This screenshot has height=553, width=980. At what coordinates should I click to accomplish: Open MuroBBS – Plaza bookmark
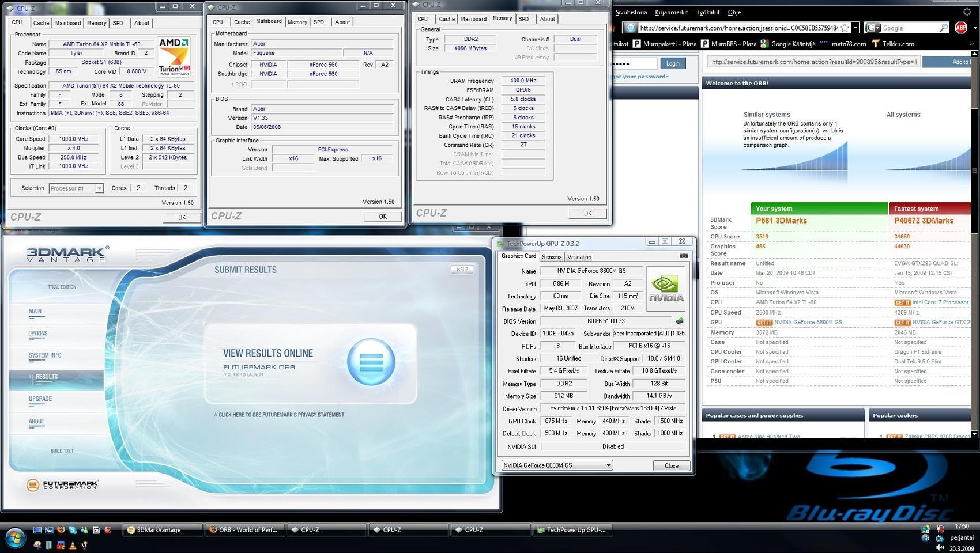pos(728,44)
